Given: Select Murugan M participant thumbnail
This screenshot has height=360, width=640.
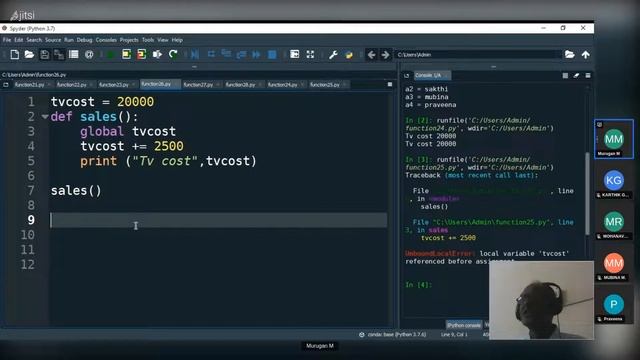Looking at the screenshot, I should coord(614,139).
